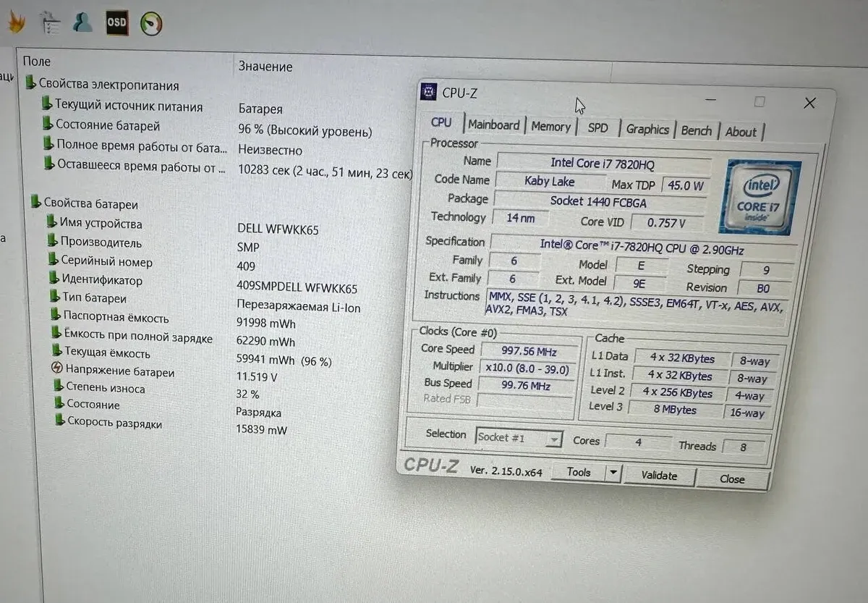Click the flame stability test icon
868x603 pixels.
pos(14,22)
